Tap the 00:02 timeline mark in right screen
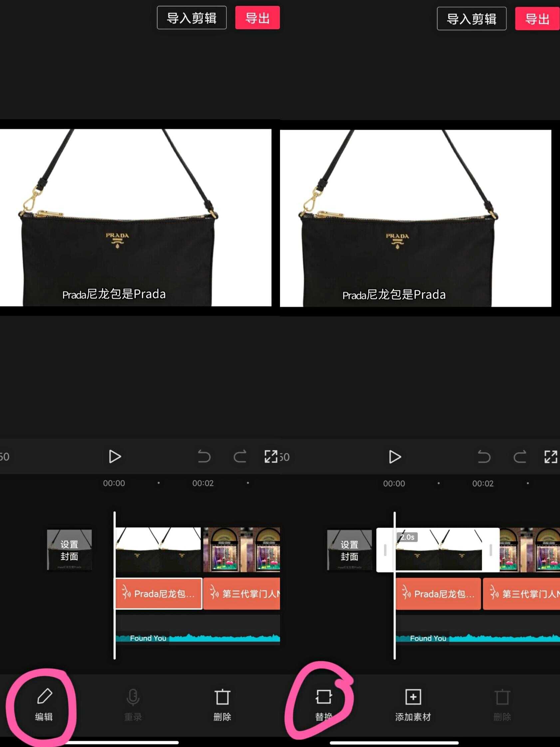The image size is (560, 747). click(x=483, y=483)
